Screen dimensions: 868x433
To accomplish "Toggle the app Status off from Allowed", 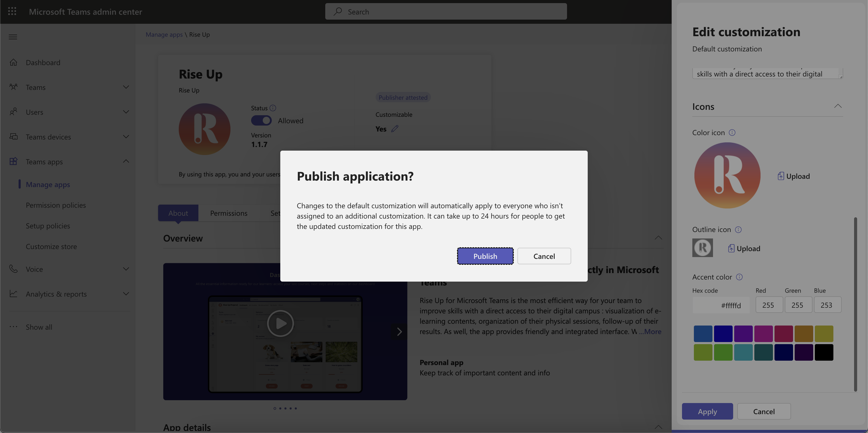I will click(261, 120).
